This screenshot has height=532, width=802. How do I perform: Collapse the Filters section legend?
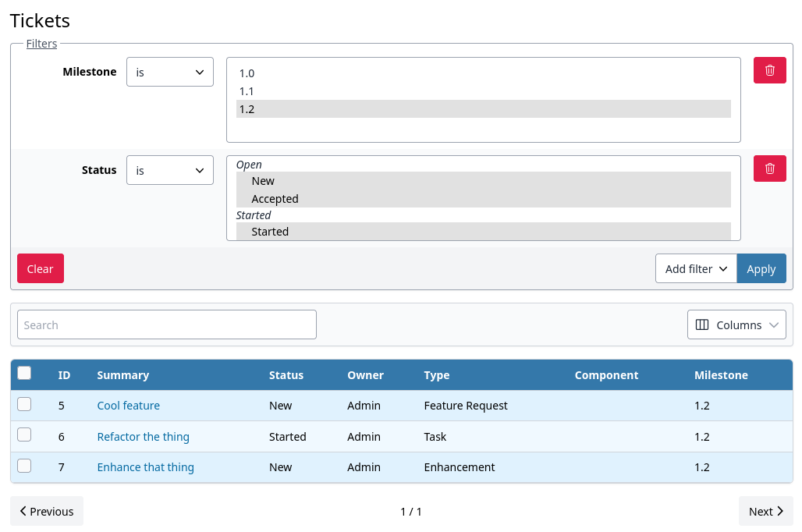pos(41,44)
